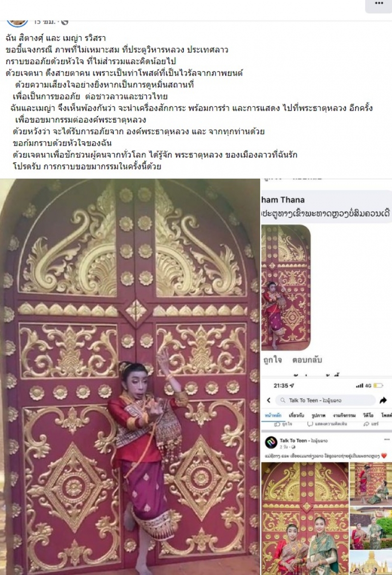Viewport: 392px width, 575px height.
Task: Click the magnifier icon in the search field
Action: click(283, 400)
